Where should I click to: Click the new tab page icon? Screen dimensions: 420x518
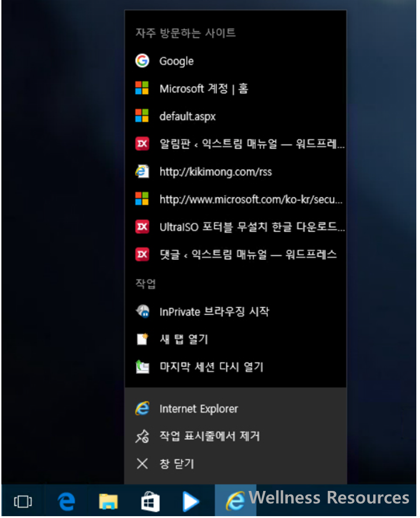143,339
